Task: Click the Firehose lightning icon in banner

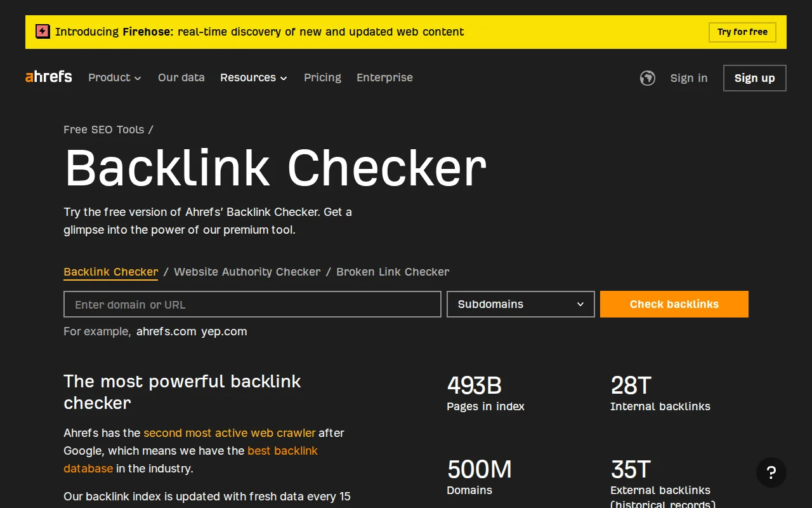Action: click(43, 31)
